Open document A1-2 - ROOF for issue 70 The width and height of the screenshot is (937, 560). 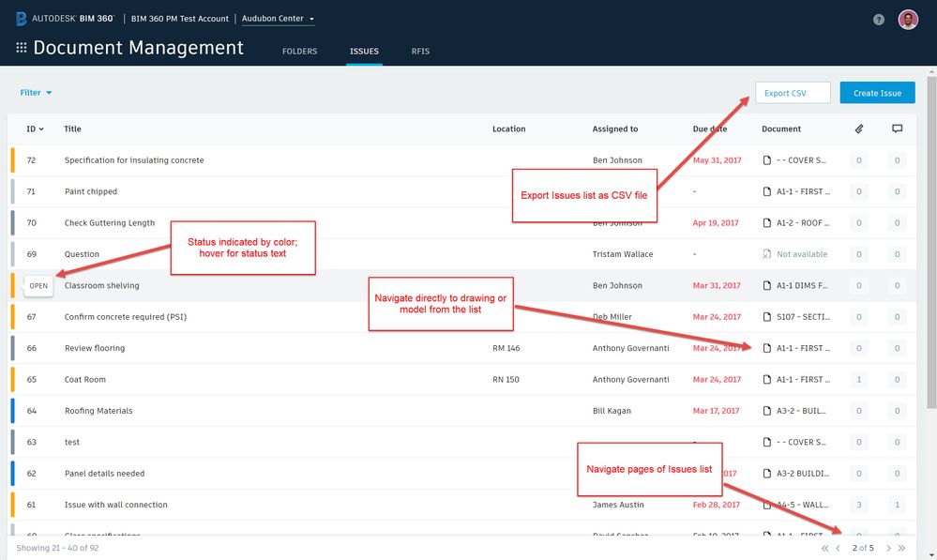803,223
